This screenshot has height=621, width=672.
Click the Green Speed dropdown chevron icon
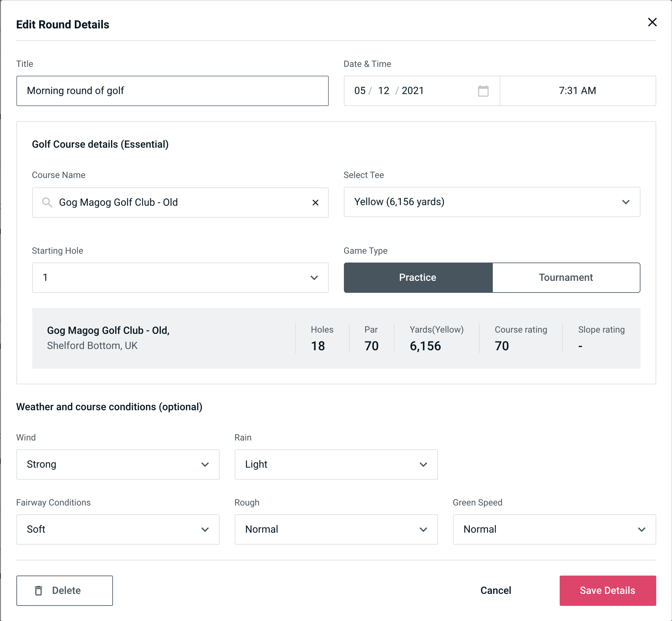click(643, 529)
